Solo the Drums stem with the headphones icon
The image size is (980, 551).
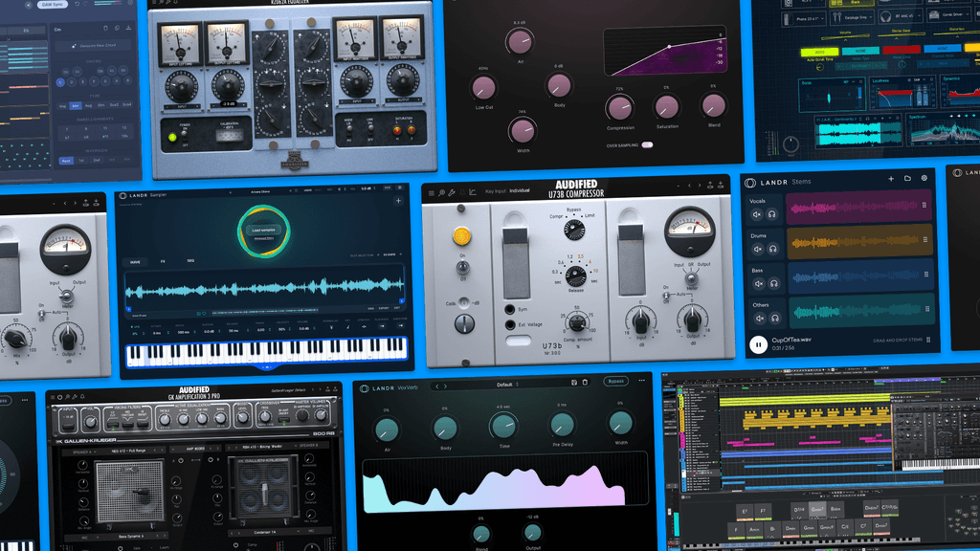pos(774,248)
